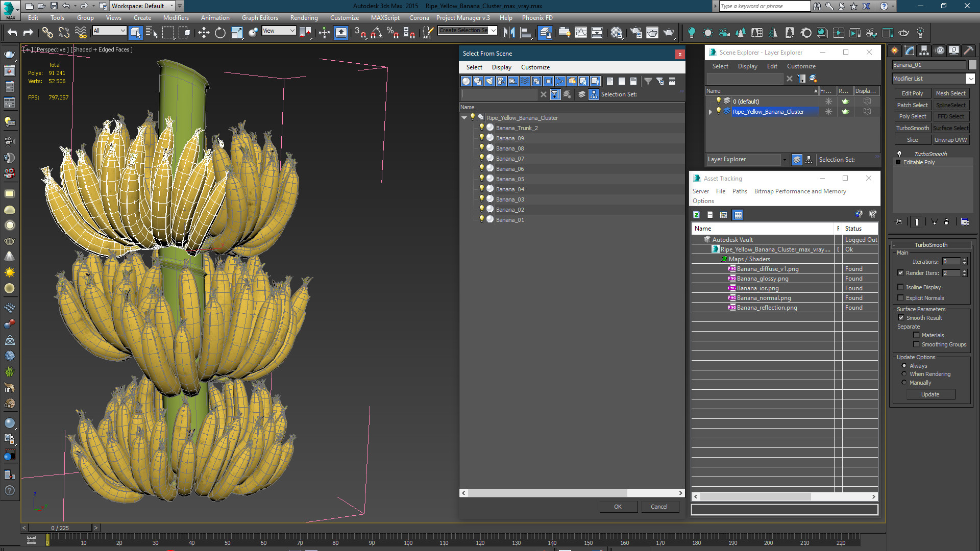Image resolution: width=980 pixels, height=551 pixels.
Task: Click the Refresh icon in Asset Tracking
Action: coord(696,215)
